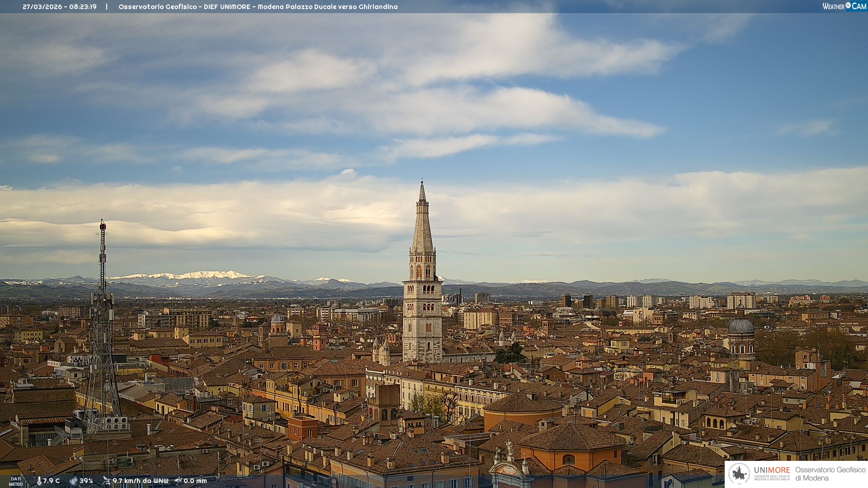Click the Ghirlandina bell tower spire

(422, 226)
